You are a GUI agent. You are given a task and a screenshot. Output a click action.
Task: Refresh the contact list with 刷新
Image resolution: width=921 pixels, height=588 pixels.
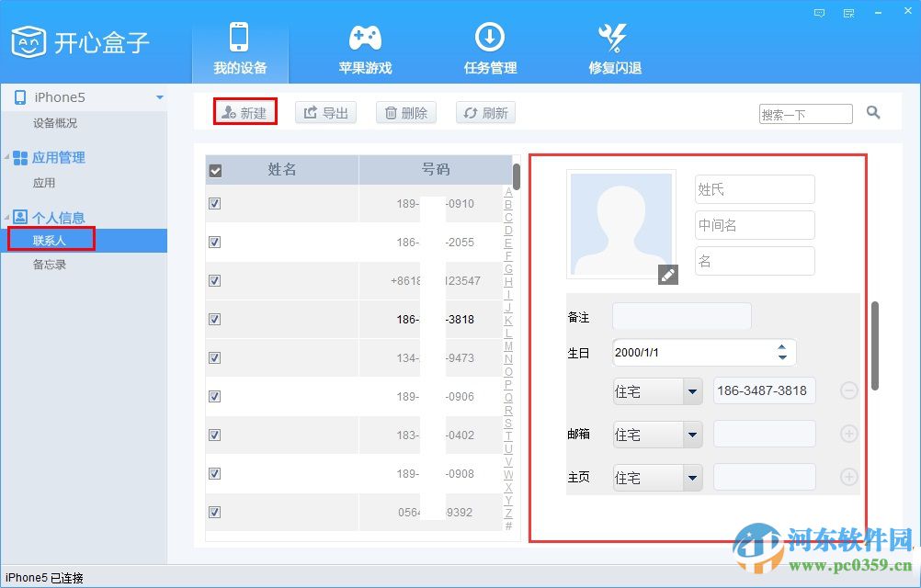(x=485, y=112)
